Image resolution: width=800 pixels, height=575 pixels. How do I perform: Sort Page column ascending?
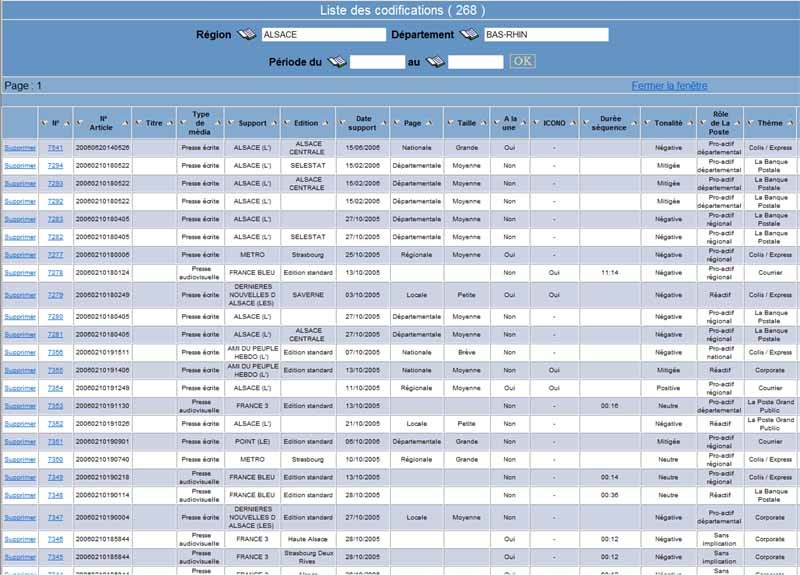coord(429,123)
